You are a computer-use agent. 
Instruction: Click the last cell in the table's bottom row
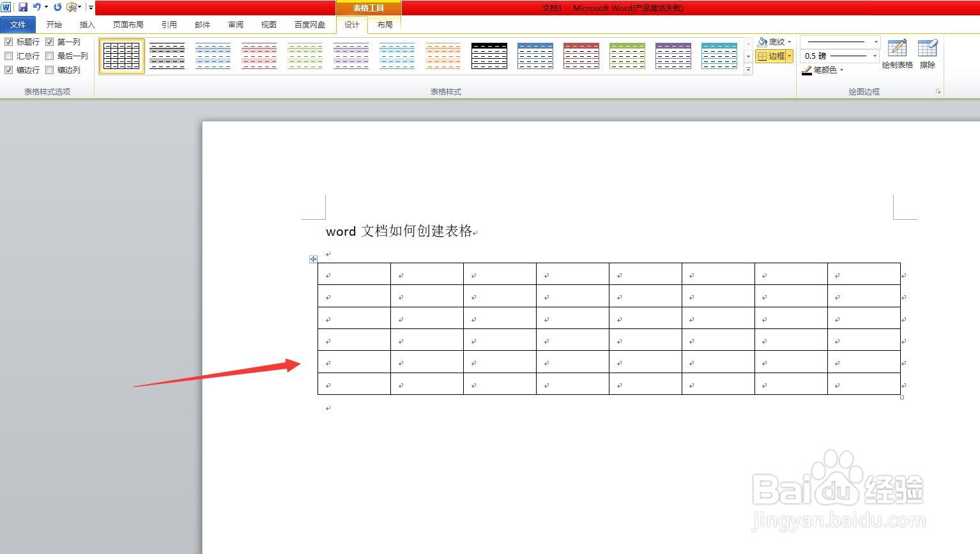tap(864, 384)
